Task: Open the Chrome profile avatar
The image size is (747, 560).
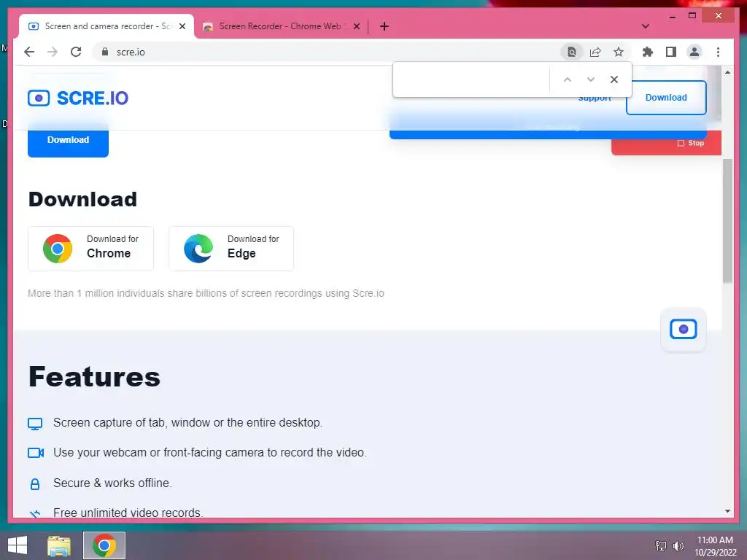Action: point(694,52)
